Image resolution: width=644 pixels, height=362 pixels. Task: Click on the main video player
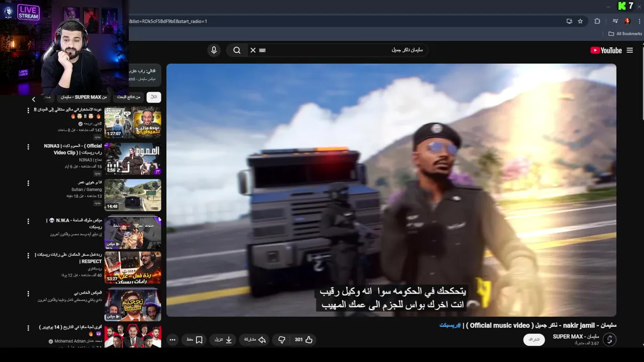(x=391, y=190)
